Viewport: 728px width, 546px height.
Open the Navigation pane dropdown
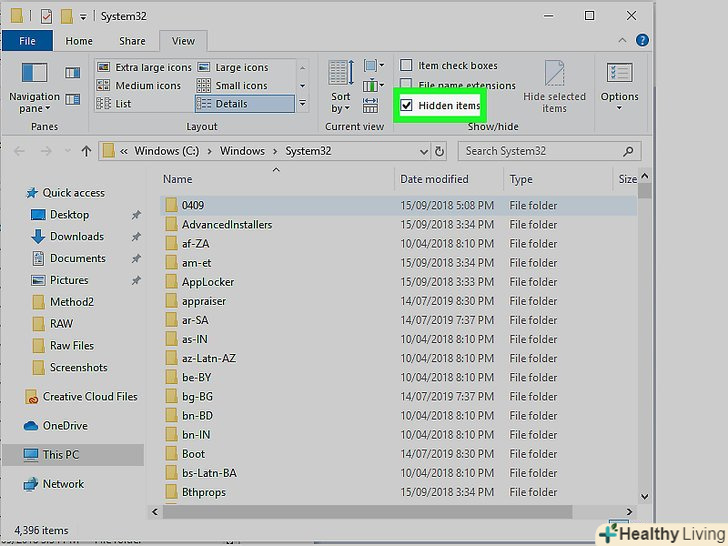[34, 87]
